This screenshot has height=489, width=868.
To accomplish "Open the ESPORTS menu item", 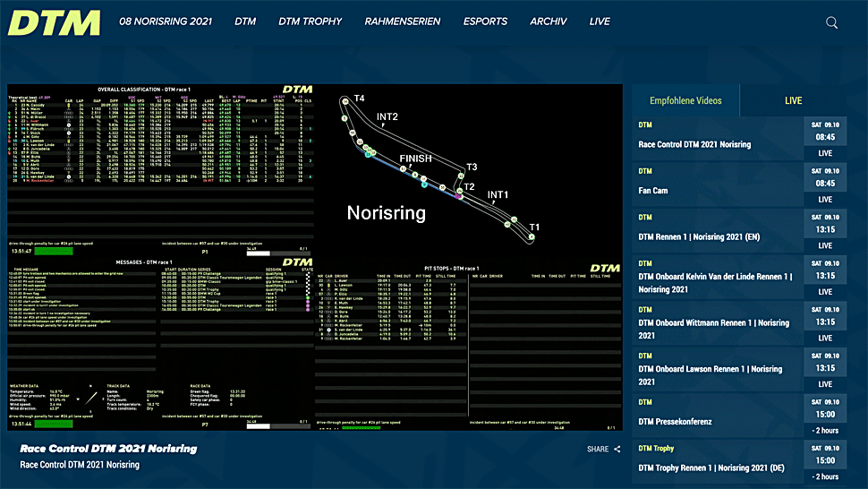I will click(x=485, y=21).
